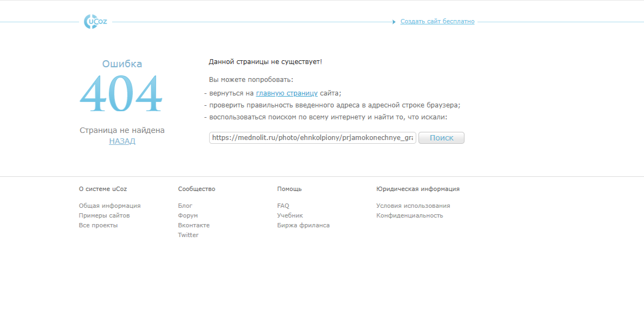Open the Twitter link
644x325 pixels.
click(188, 235)
